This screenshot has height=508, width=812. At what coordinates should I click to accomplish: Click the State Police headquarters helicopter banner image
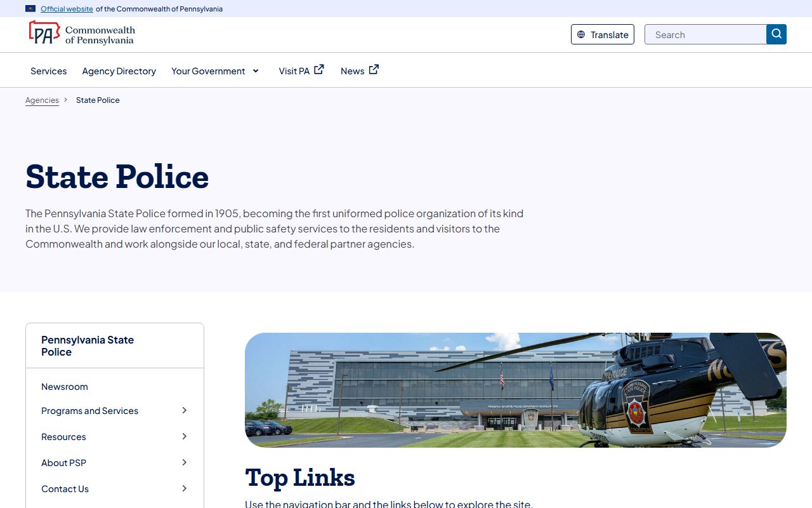pos(515,390)
